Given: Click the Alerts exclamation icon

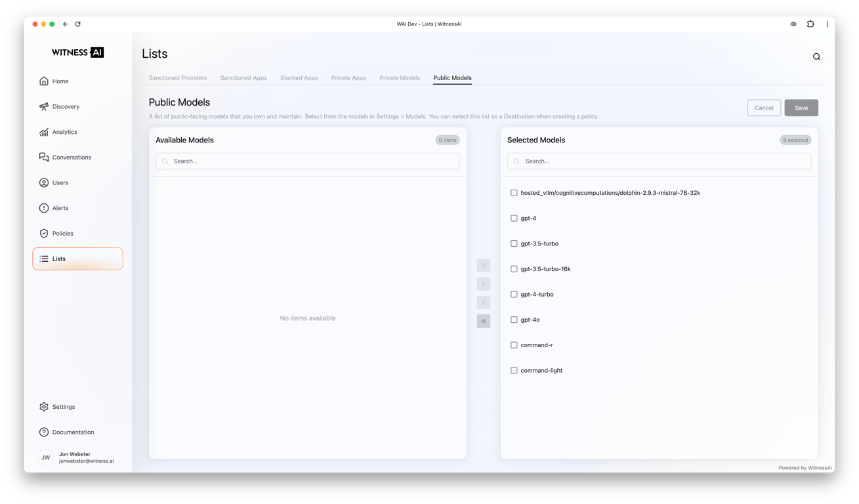Looking at the screenshot, I should coord(44,208).
